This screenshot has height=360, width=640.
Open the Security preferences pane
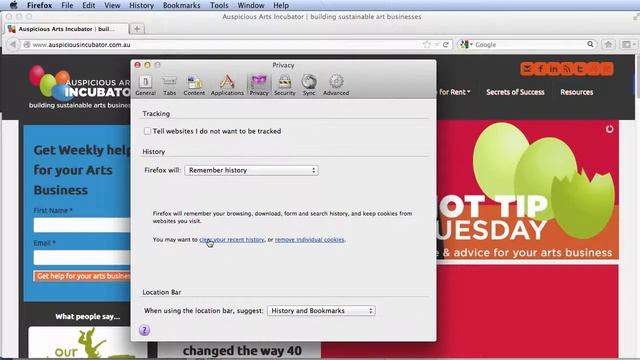284,85
